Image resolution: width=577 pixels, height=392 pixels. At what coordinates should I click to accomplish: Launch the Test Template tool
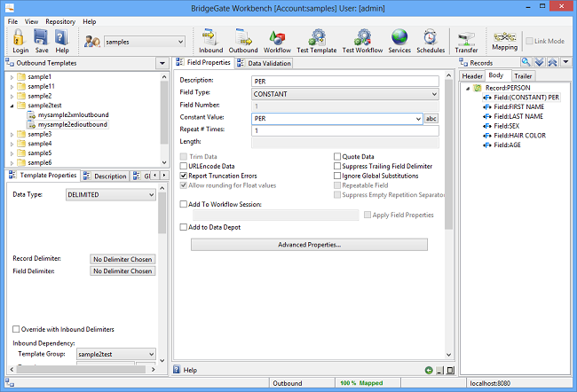(317, 41)
